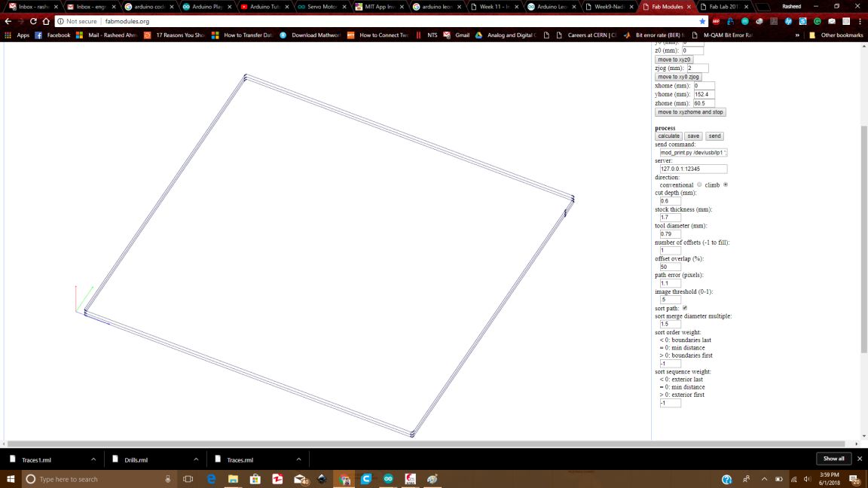Viewport: 868px width, 488px height.
Task: Click the zjog (mm) input field
Action: 697,68
